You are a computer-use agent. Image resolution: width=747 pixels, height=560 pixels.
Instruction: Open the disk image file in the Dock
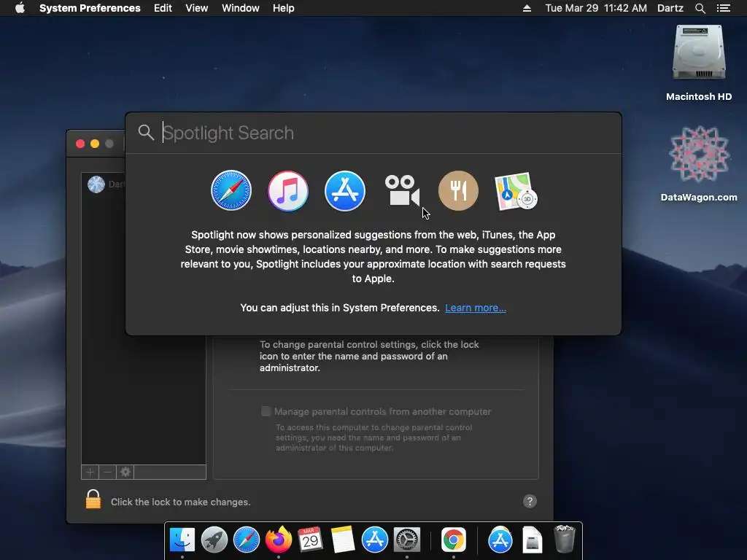coord(532,540)
